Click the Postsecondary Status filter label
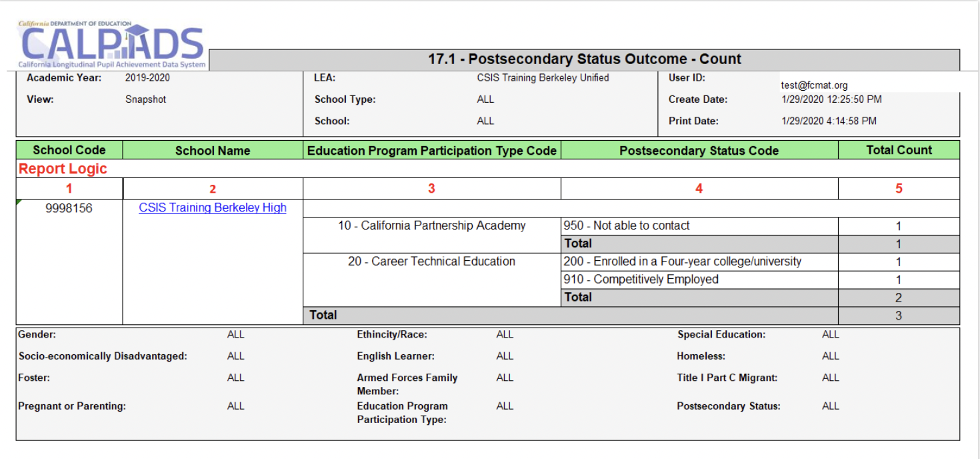This screenshot has height=459, width=980. tap(729, 406)
